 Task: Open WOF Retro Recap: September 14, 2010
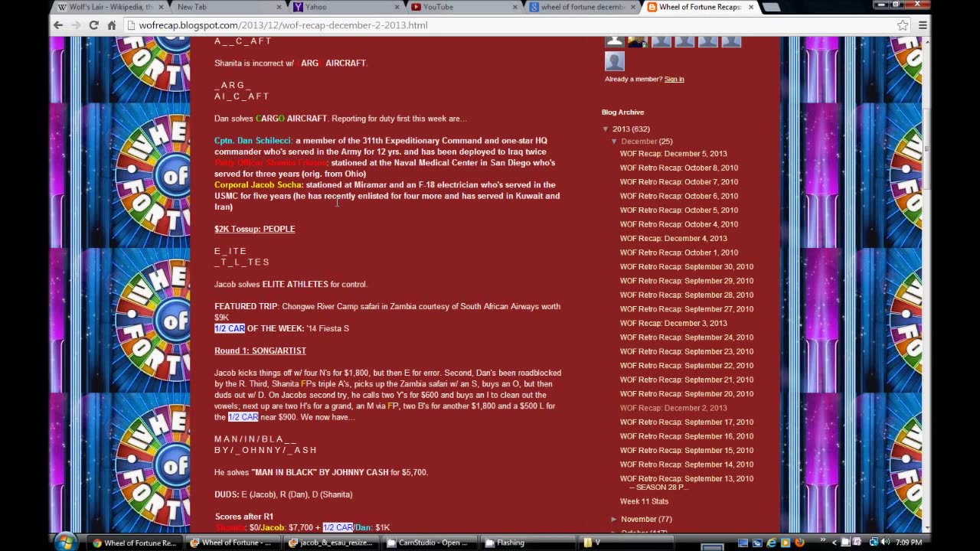click(x=687, y=465)
